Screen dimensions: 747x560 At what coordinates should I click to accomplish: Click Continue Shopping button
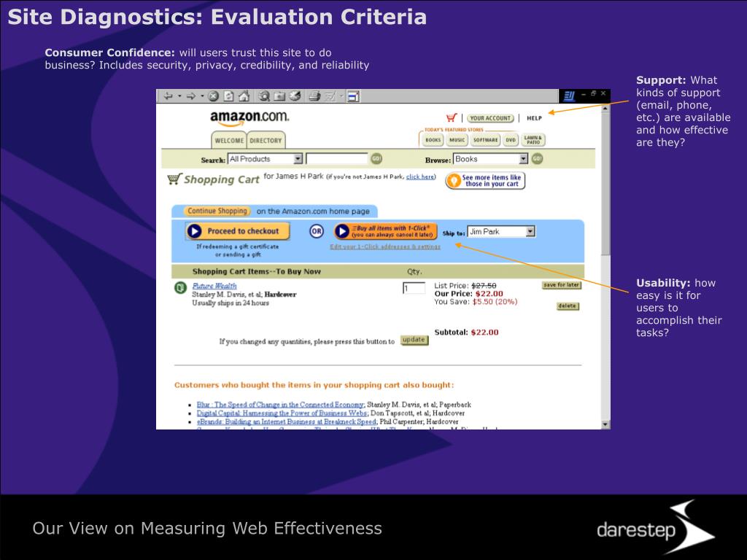click(x=217, y=211)
